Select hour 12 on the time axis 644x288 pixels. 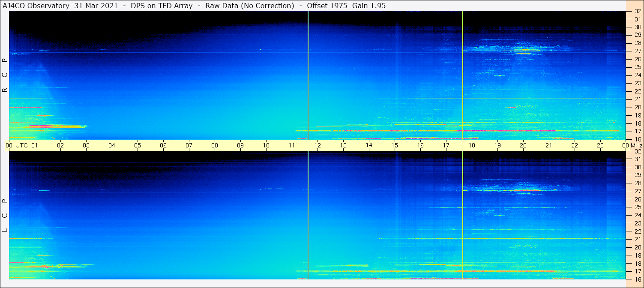pyautogui.click(x=318, y=145)
